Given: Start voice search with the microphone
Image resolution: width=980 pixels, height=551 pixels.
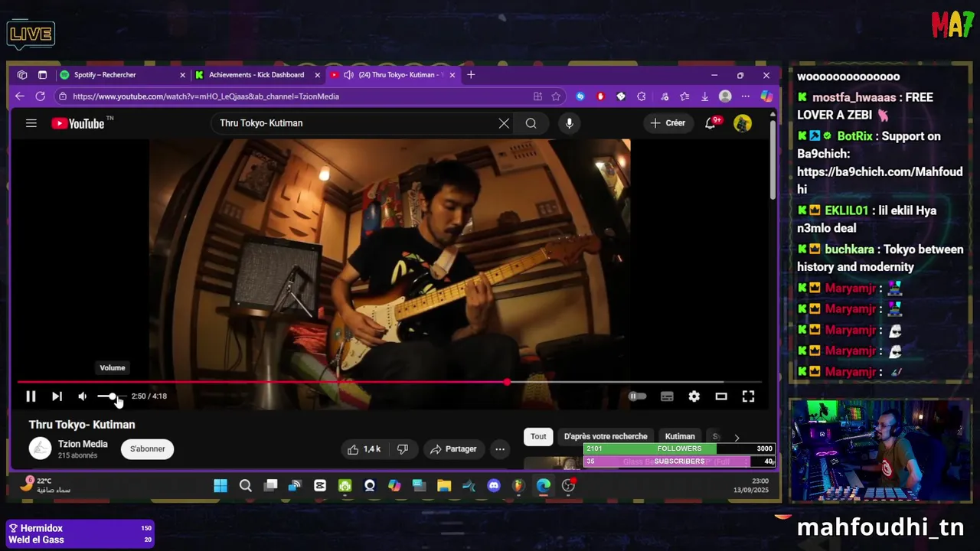Looking at the screenshot, I should point(569,123).
